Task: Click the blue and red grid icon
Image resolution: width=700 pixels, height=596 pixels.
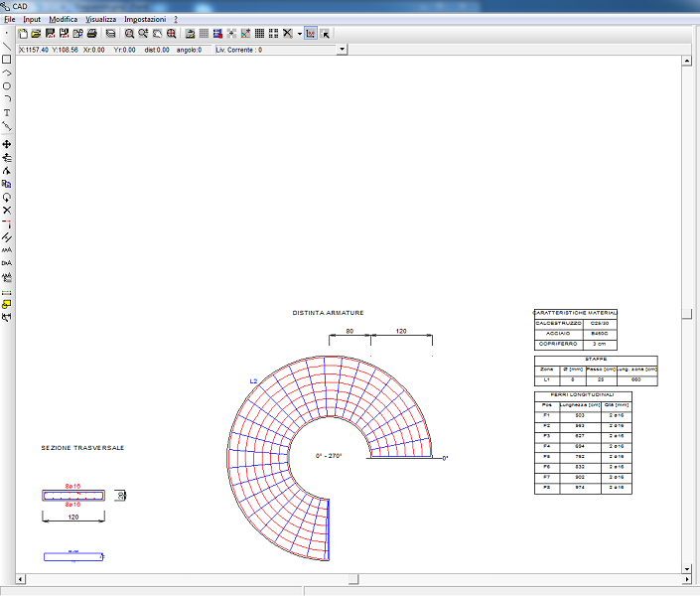Action: click(x=217, y=34)
